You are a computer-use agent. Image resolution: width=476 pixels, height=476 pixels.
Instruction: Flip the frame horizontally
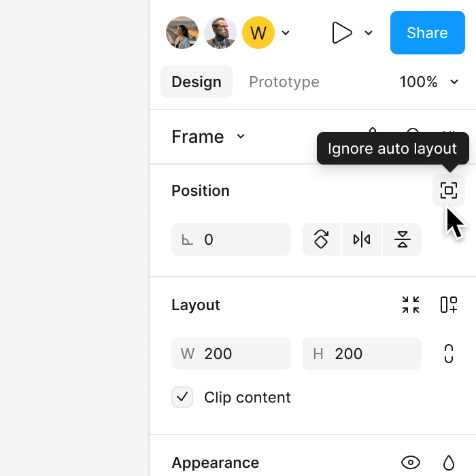point(362,239)
